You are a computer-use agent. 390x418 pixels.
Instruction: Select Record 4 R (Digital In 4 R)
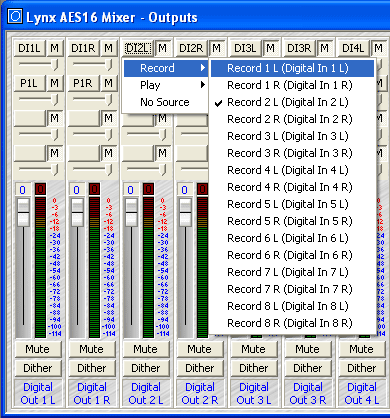tap(292, 187)
